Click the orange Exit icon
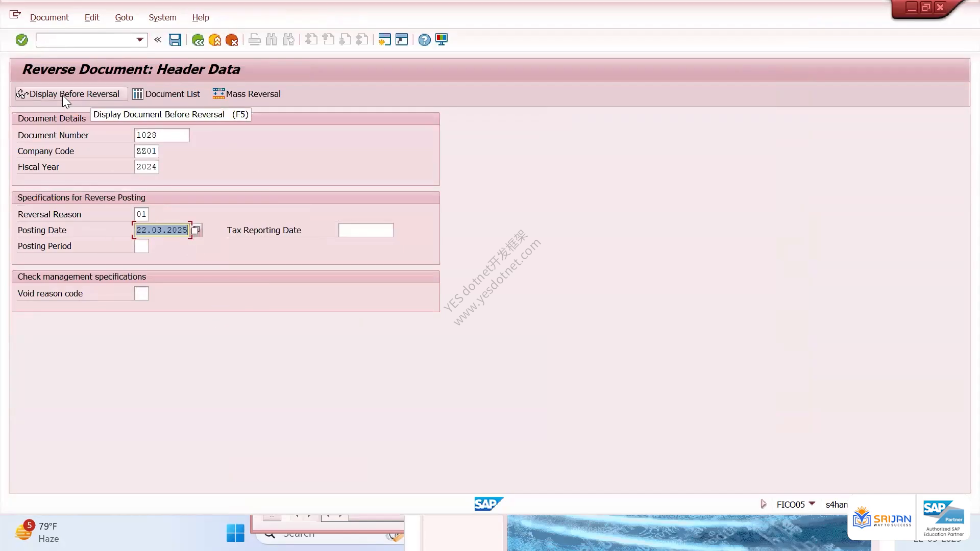Image resolution: width=980 pixels, height=551 pixels. [215, 40]
